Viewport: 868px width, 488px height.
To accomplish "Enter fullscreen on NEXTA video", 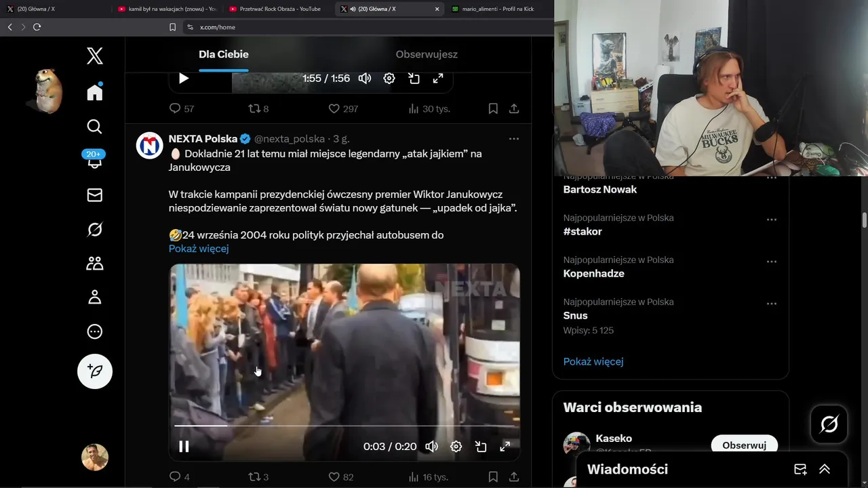I will click(505, 447).
